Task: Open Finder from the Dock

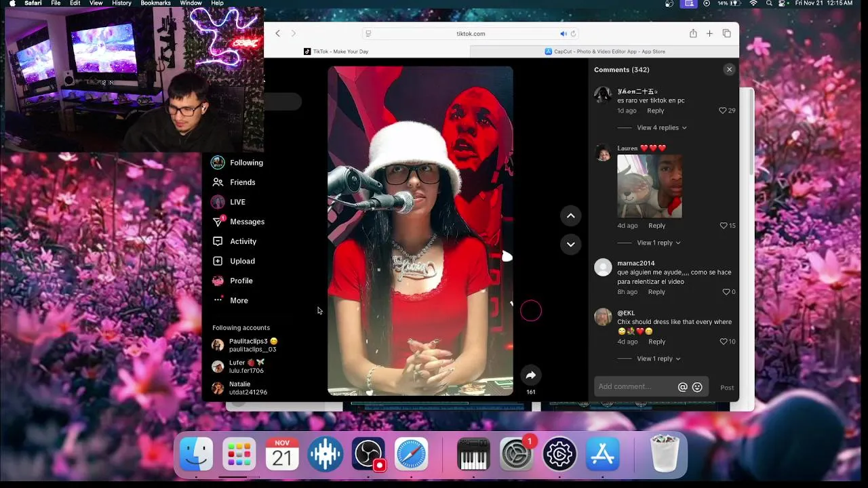Action: [196, 454]
